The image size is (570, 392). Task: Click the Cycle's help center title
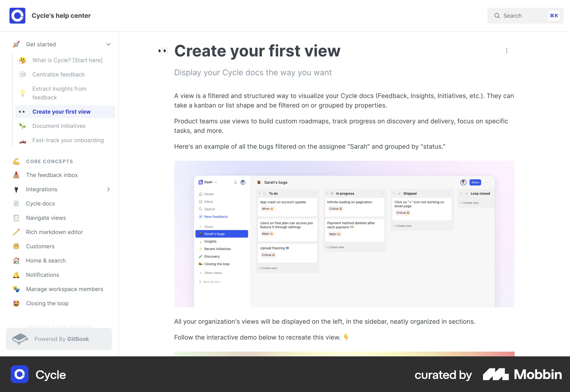(x=61, y=16)
